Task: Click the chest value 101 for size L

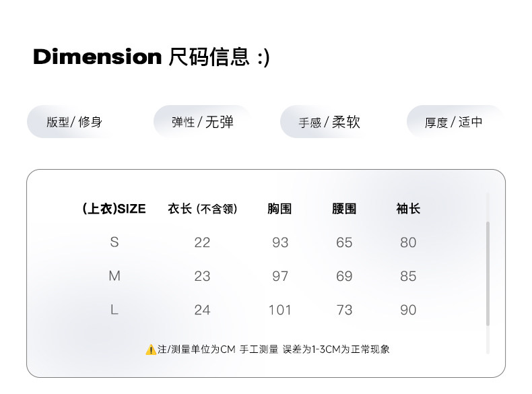Action: tap(279, 310)
